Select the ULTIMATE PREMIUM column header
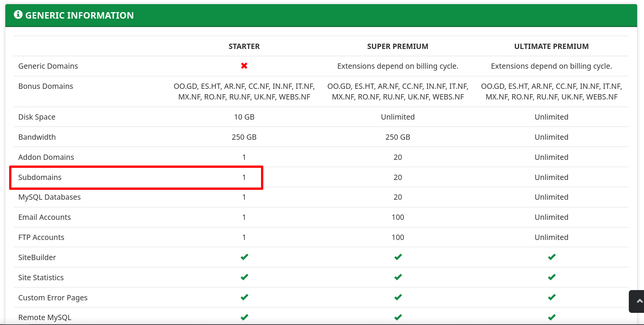 pos(551,46)
